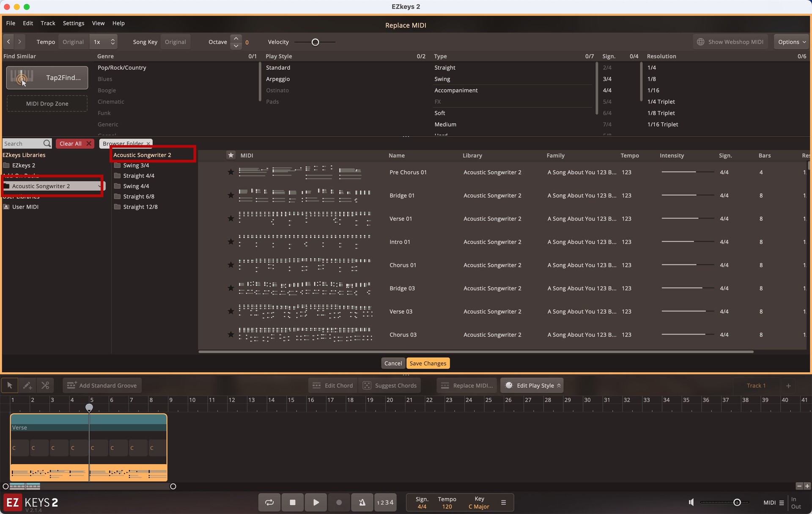
Task: Click the loop playback icon
Action: (x=269, y=502)
